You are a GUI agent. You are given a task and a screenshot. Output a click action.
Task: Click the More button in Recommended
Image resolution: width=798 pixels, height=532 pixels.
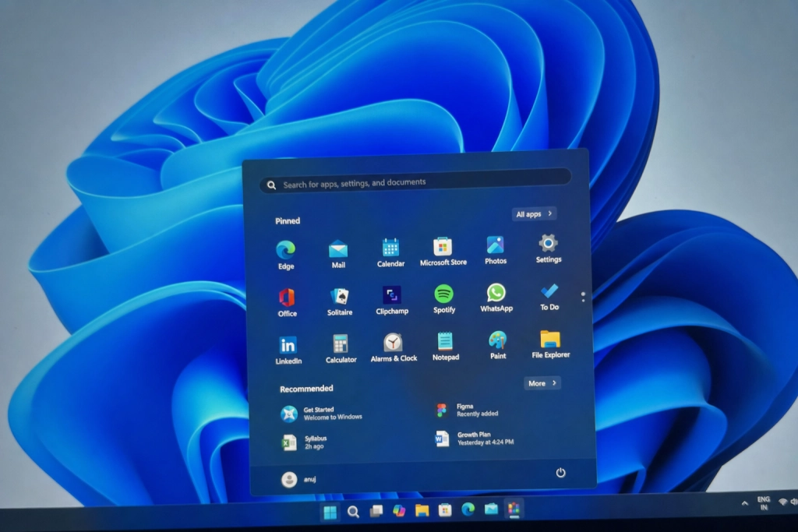point(542,383)
